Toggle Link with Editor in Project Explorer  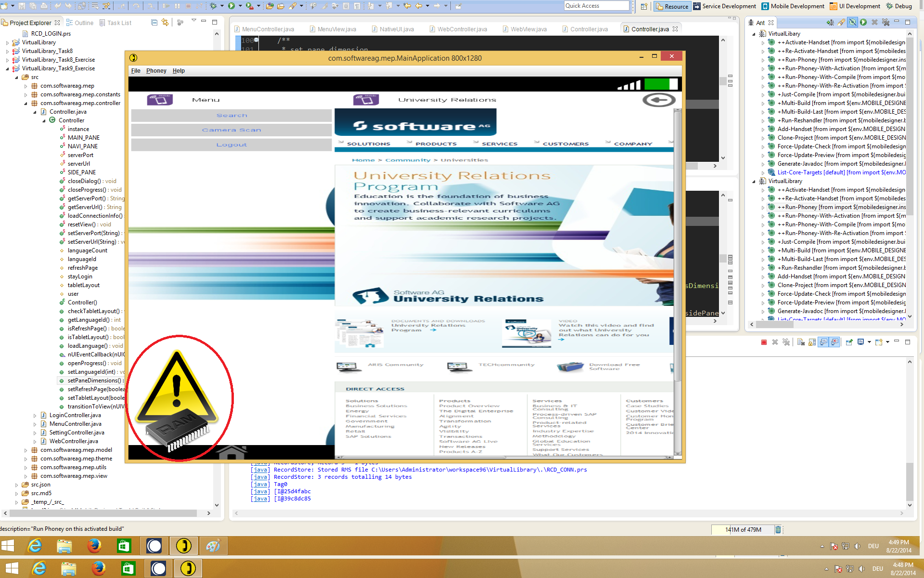click(165, 23)
